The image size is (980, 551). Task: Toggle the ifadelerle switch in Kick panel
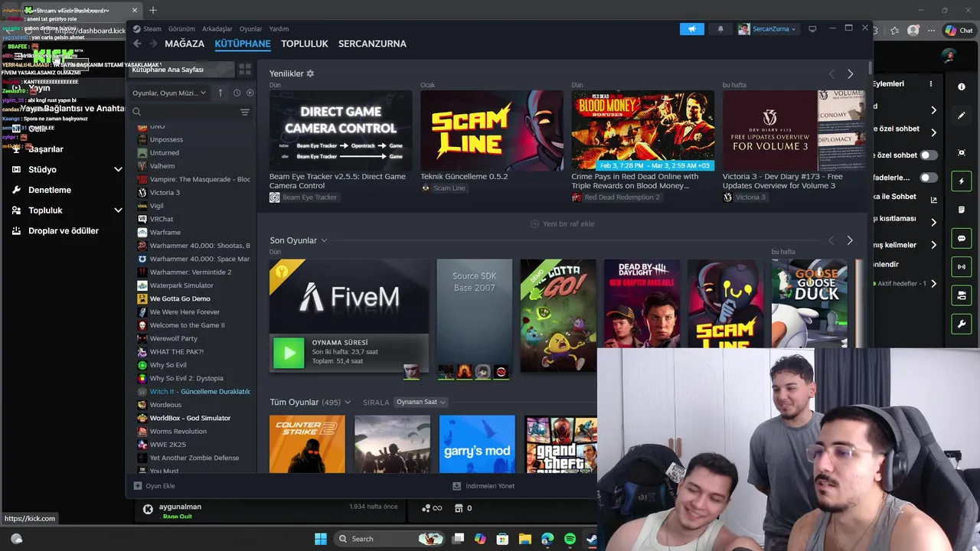928,178
